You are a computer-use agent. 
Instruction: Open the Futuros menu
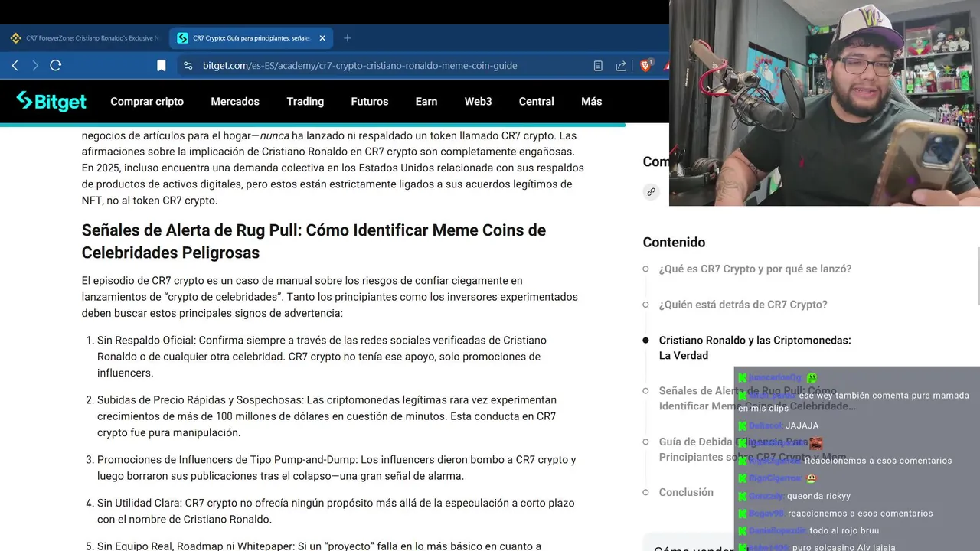click(370, 101)
